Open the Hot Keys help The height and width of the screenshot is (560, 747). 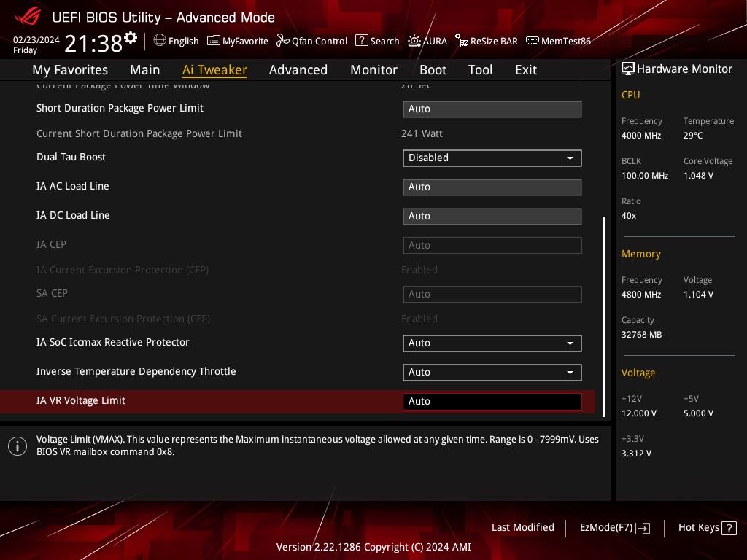(707, 528)
